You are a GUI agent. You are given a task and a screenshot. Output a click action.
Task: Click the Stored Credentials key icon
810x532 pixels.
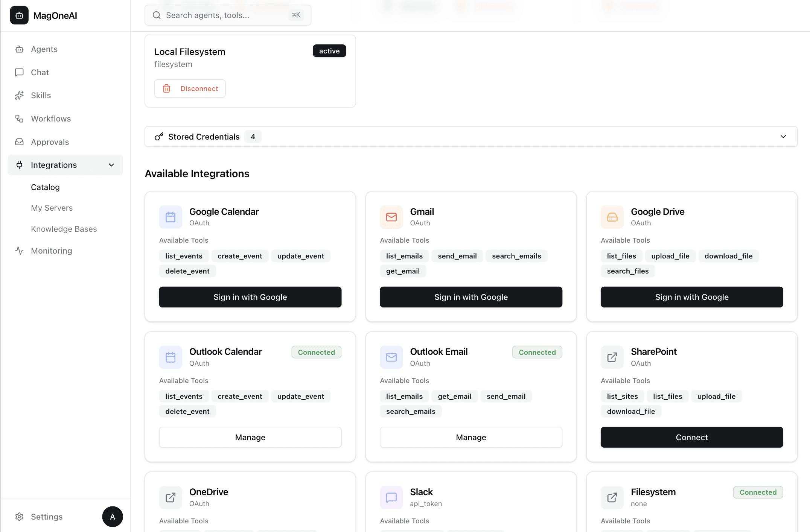click(159, 137)
